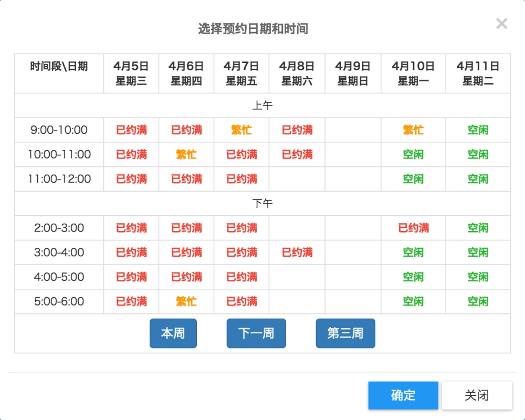Click 已约满 at 11:00-12:00 on 4月7日
525x420 pixels.
pyautogui.click(x=241, y=179)
